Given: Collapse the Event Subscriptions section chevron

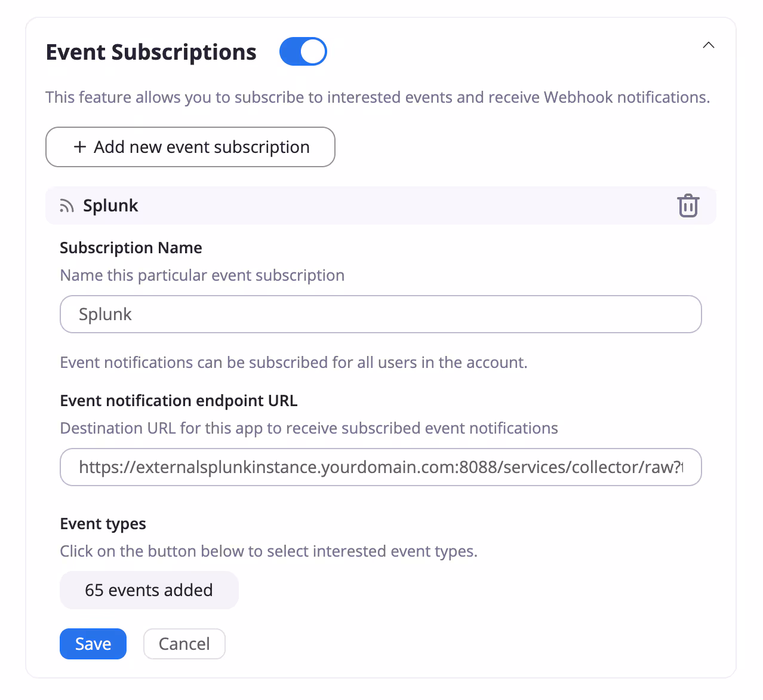Looking at the screenshot, I should [x=708, y=45].
